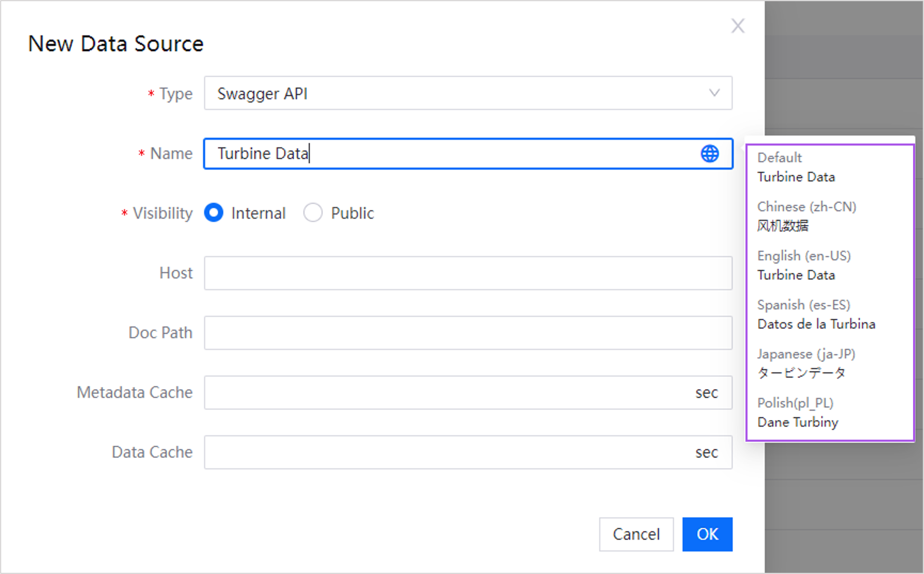Select the Public visibility radio button
The image size is (924, 574).
(x=313, y=213)
